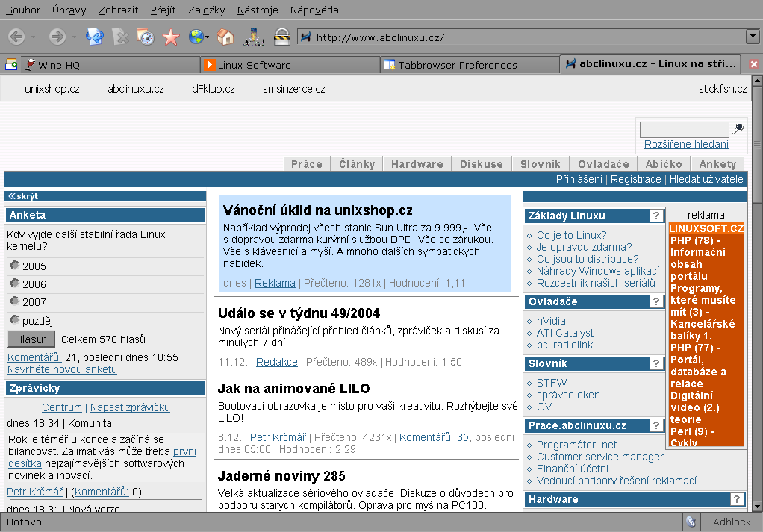The image size is (763, 532).
Task: Click the downloads icon in toolbar
Action: tap(254, 37)
